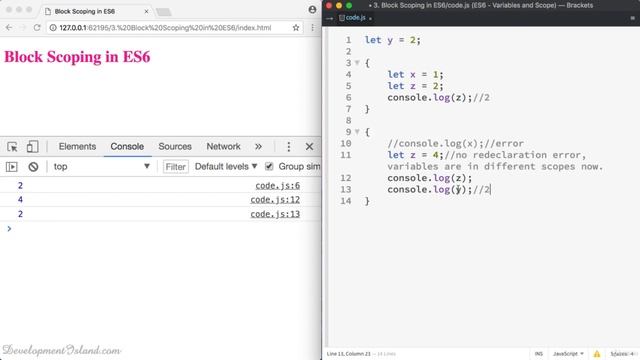Open the code.js:6 source link

click(x=278, y=185)
